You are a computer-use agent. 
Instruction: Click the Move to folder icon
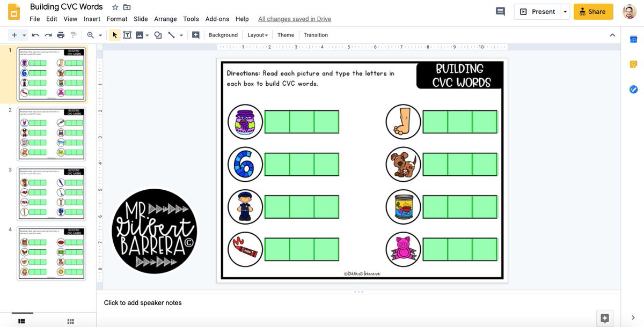point(127,7)
